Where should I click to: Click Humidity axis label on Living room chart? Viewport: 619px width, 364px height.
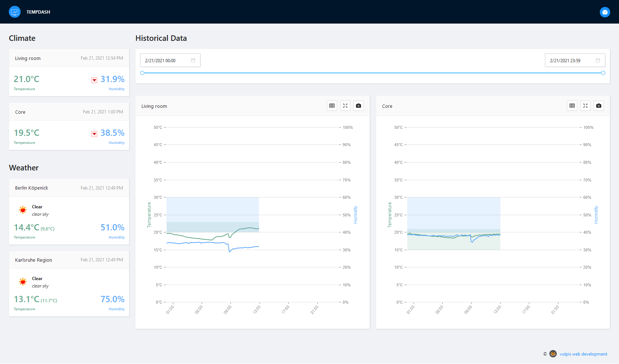coord(356,215)
